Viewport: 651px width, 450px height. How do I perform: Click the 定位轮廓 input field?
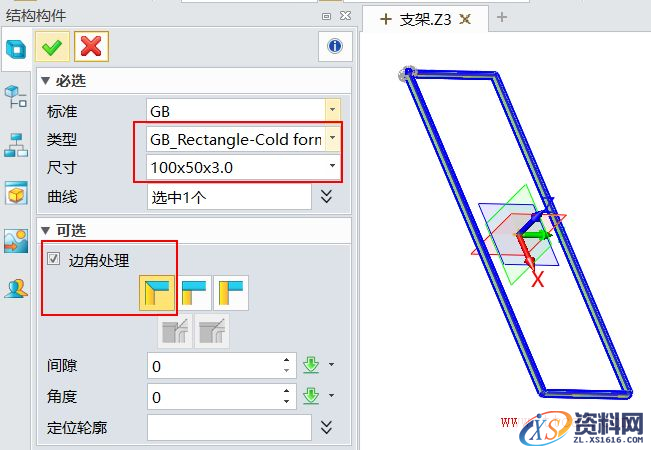pos(229,427)
